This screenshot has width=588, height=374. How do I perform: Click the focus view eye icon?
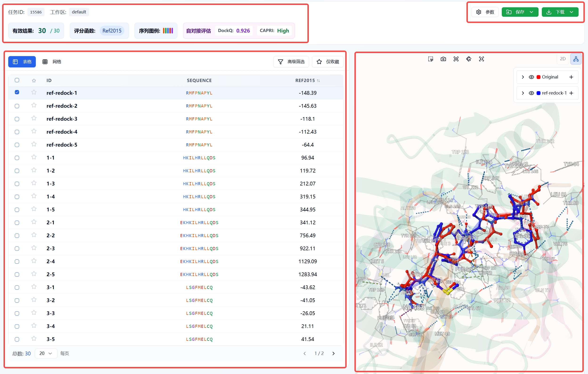pyautogui.click(x=456, y=59)
